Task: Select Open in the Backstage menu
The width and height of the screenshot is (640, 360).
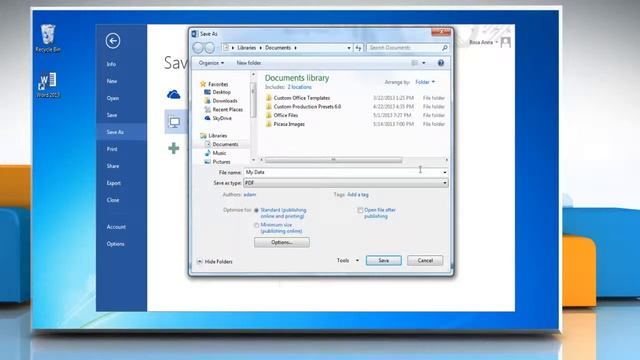Action: click(x=113, y=98)
